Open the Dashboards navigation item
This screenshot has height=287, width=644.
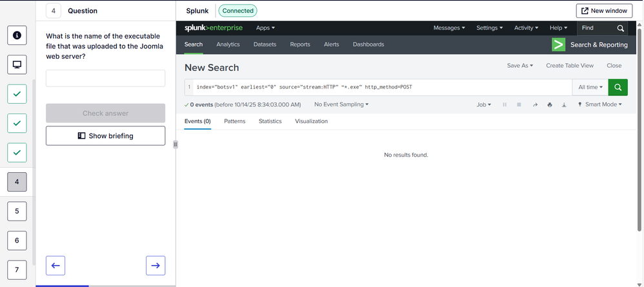[x=368, y=45]
